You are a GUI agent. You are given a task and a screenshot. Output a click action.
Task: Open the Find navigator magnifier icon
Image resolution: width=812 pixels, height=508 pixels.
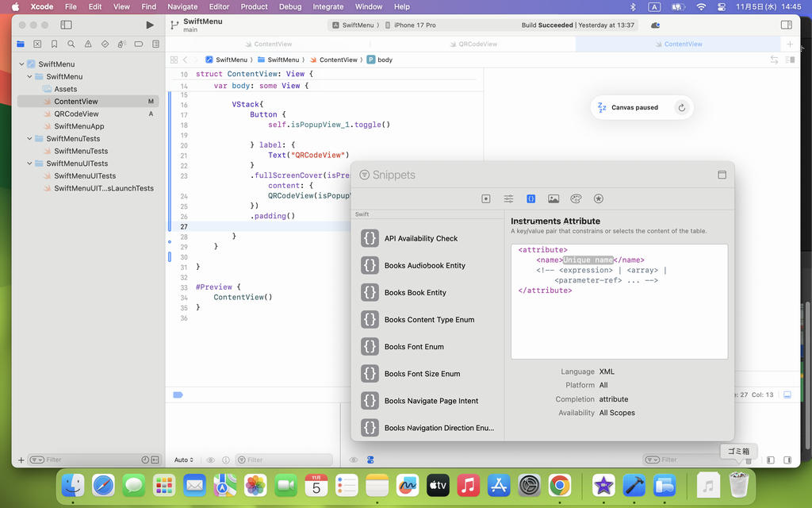click(71, 44)
